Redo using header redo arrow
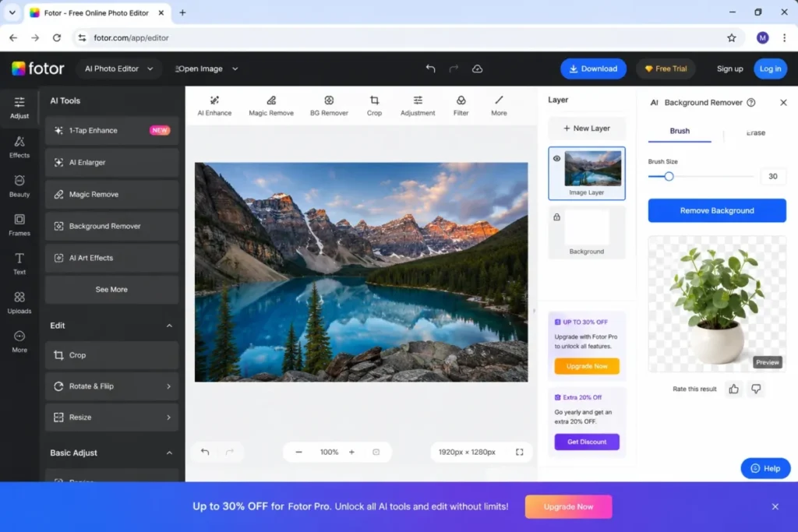This screenshot has width=798, height=532. coord(454,69)
